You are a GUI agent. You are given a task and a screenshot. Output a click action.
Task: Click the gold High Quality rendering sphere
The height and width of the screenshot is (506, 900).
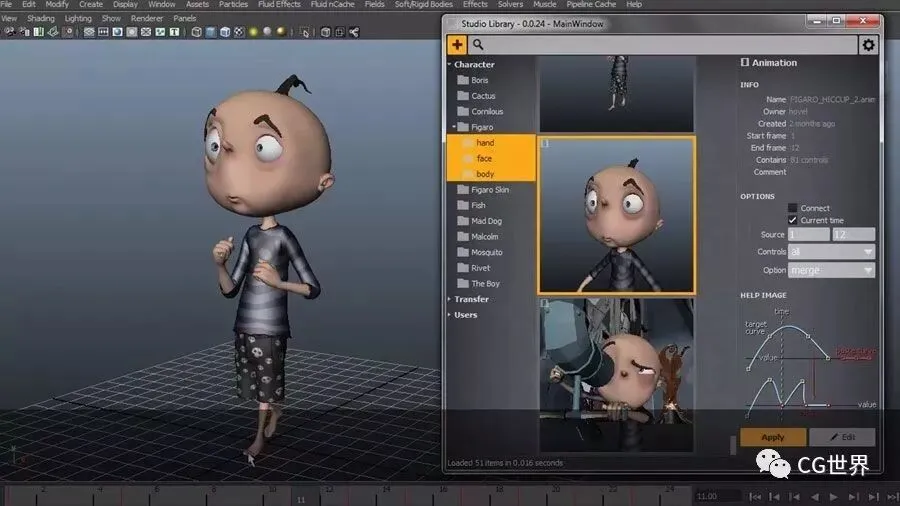tap(281, 32)
